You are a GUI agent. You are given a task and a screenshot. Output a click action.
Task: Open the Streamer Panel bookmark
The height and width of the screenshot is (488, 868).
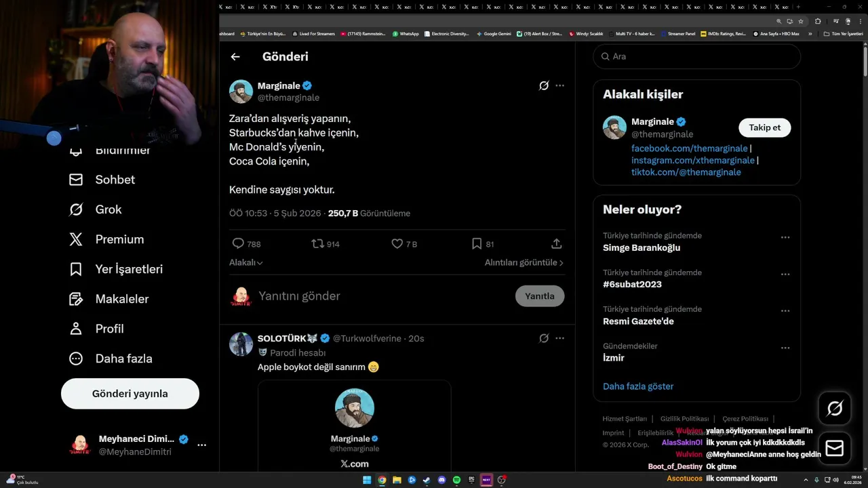(677, 33)
